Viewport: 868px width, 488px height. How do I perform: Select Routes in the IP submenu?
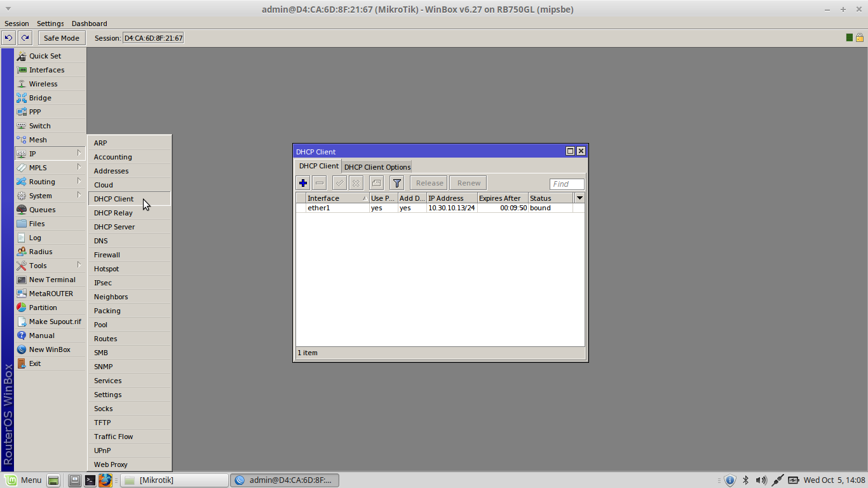pyautogui.click(x=130, y=339)
